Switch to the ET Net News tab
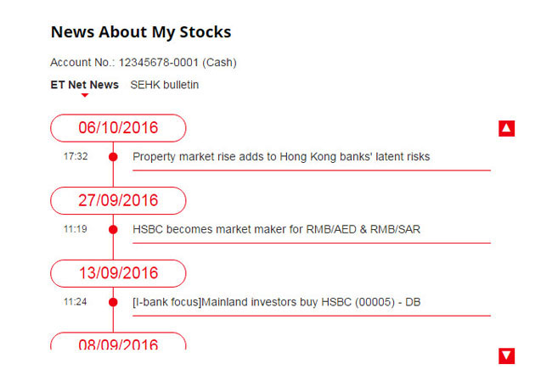The width and height of the screenshot is (552, 392). click(84, 85)
